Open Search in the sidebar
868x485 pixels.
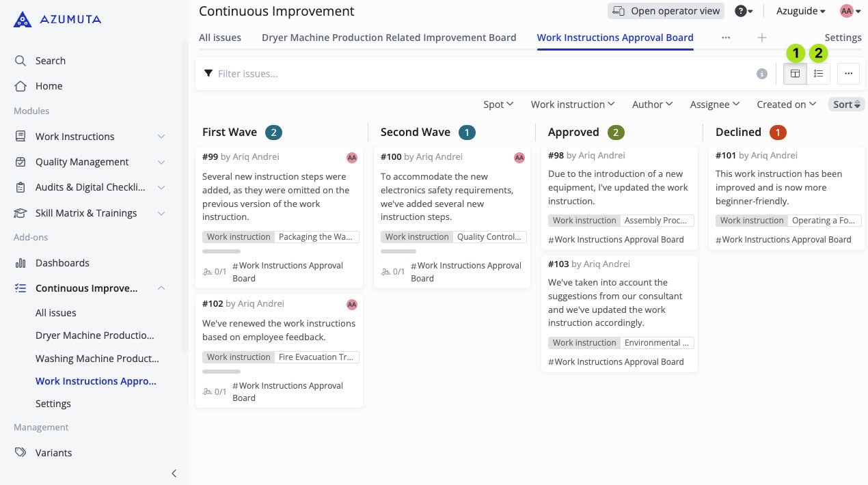tap(50, 61)
